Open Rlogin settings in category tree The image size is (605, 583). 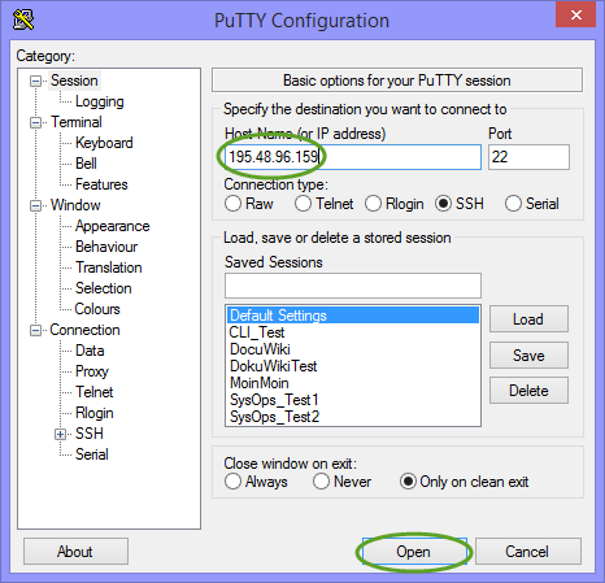point(95,413)
